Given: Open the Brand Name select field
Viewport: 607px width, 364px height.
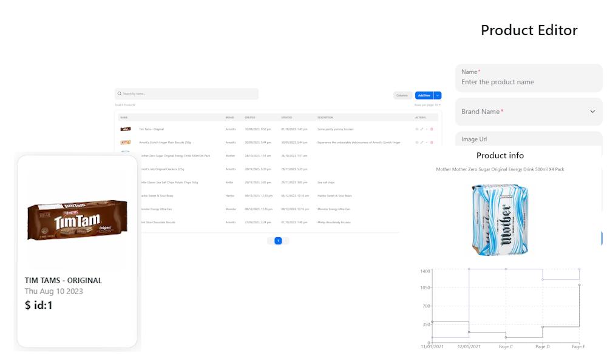Looking at the screenshot, I should pyautogui.click(x=529, y=112).
